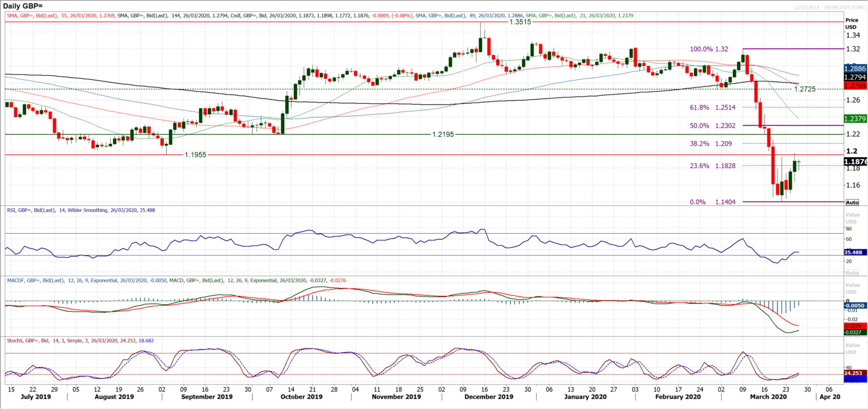
Task: Open the Daily GBP= chart title
Action: 23,5
